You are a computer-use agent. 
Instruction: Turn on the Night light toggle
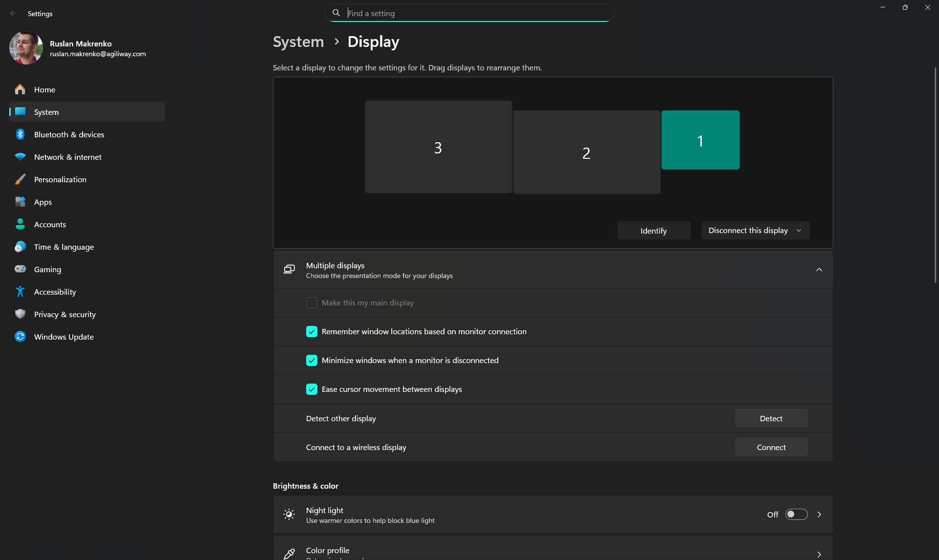point(796,514)
